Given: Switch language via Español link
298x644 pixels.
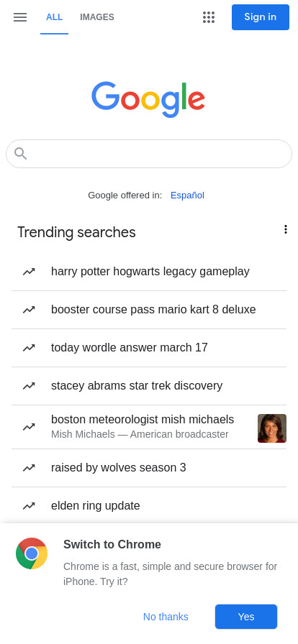Looking at the screenshot, I should click(187, 195).
